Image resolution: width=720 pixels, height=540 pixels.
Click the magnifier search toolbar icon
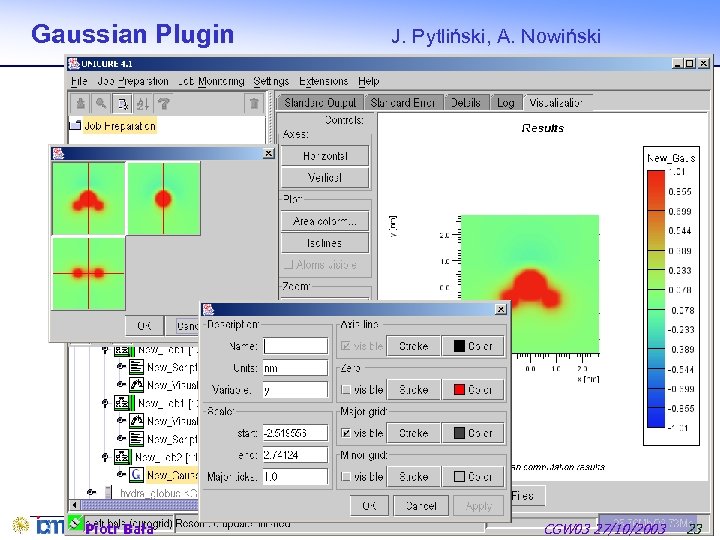pyautogui.click(x=101, y=103)
